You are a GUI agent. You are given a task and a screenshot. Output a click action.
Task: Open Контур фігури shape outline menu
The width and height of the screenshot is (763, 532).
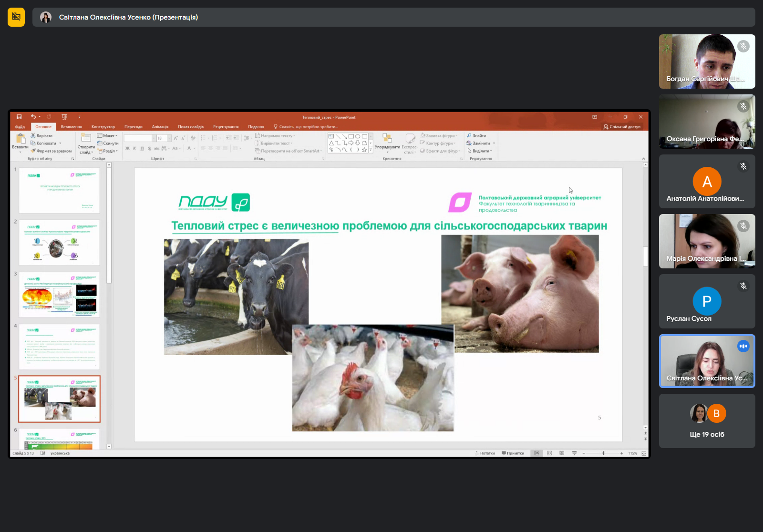click(x=438, y=143)
